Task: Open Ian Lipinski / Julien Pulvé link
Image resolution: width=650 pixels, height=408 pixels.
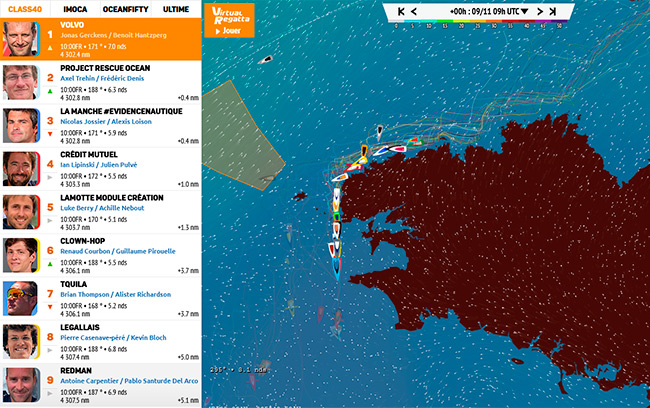Action: click(98, 165)
